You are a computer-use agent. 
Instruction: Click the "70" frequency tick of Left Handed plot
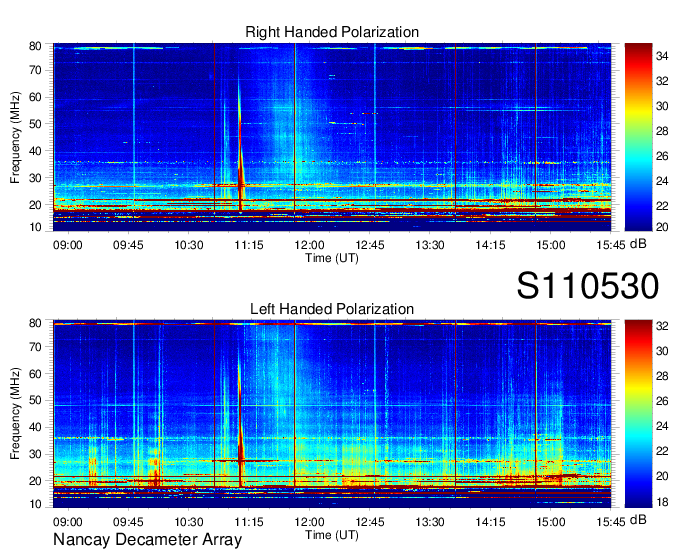pyautogui.click(x=35, y=346)
